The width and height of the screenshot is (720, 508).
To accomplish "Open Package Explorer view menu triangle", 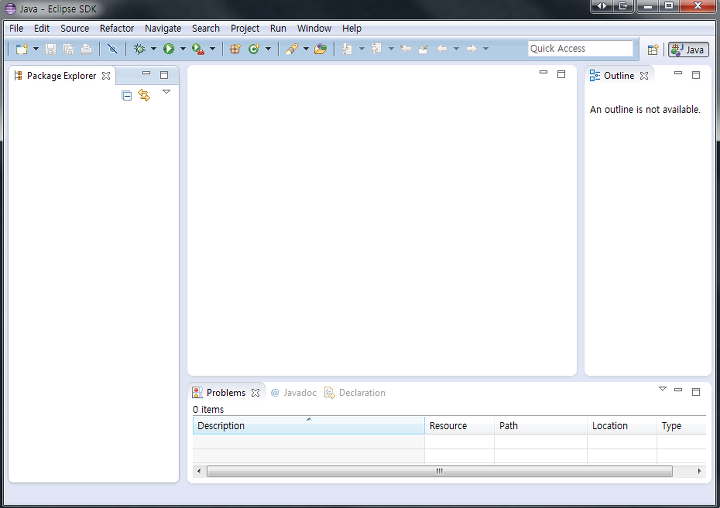I will click(166, 92).
